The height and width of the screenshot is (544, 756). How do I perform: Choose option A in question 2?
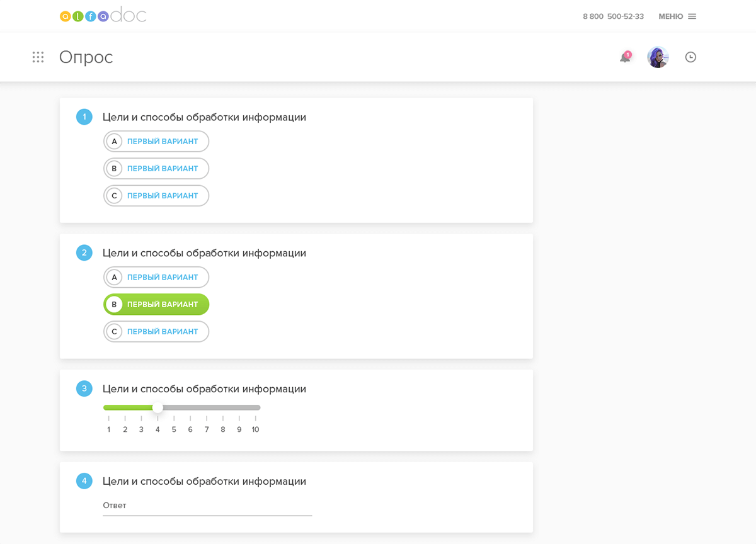tap(156, 278)
